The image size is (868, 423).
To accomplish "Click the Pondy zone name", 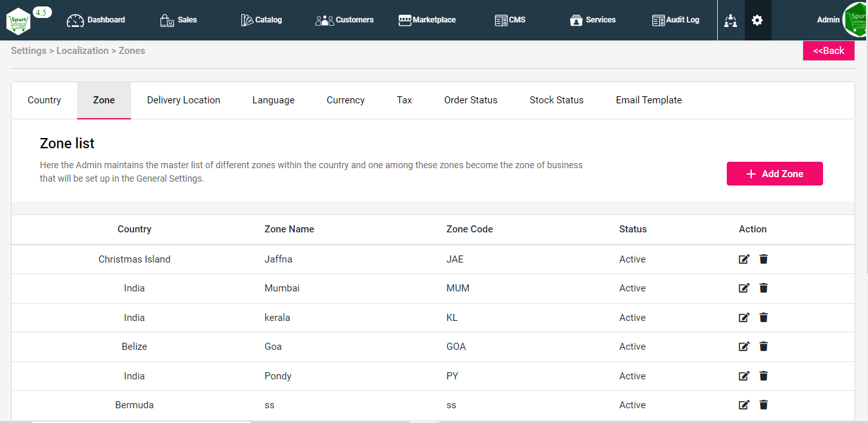I will (277, 376).
